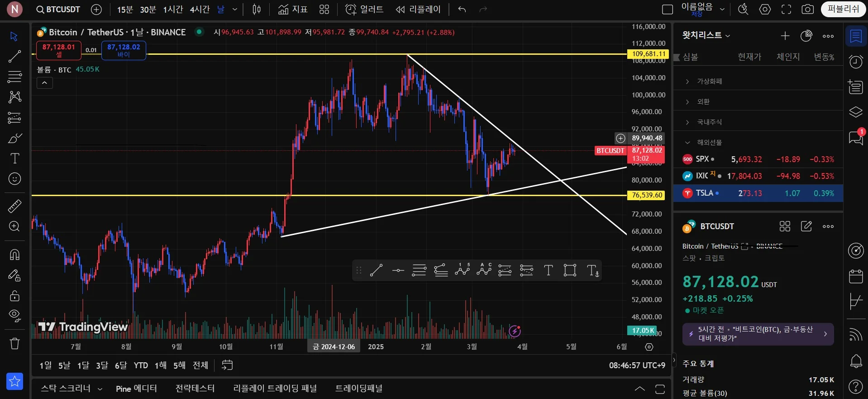
Task: Hide all drawings with eye icon
Action: [x=14, y=316]
